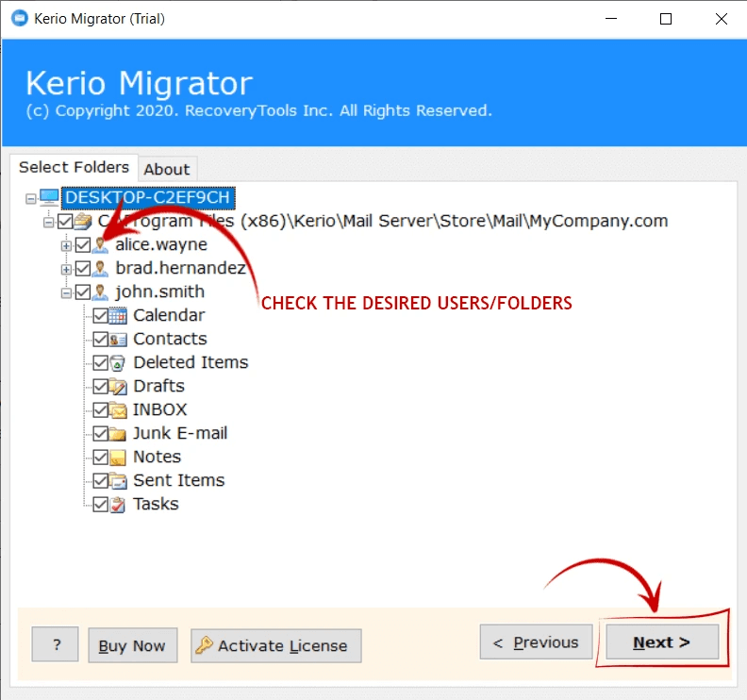Toggle the INBOX folder checkbox
This screenshot has height=700, width=747.
tap(101, 409)
